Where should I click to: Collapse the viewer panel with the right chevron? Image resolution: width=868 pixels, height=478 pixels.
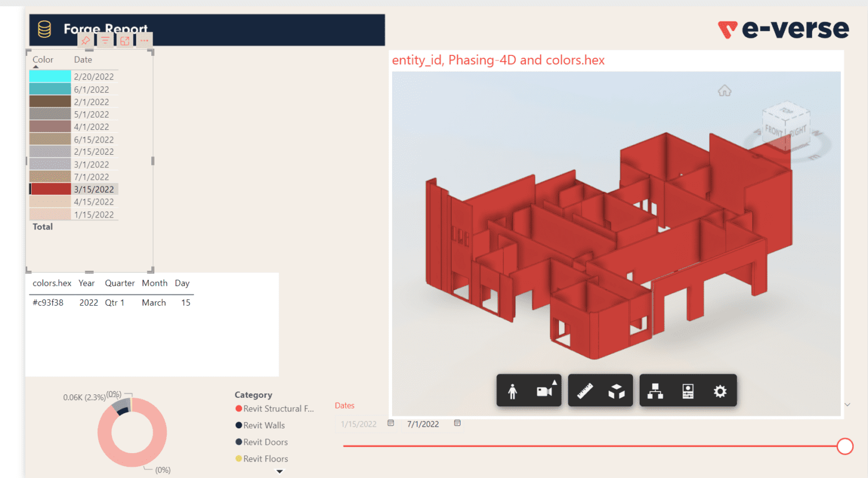[847, 405]
